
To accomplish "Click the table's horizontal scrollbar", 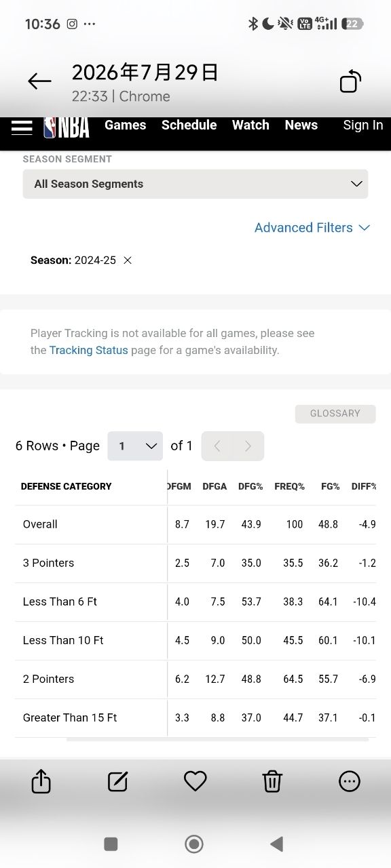I will 217,739.
